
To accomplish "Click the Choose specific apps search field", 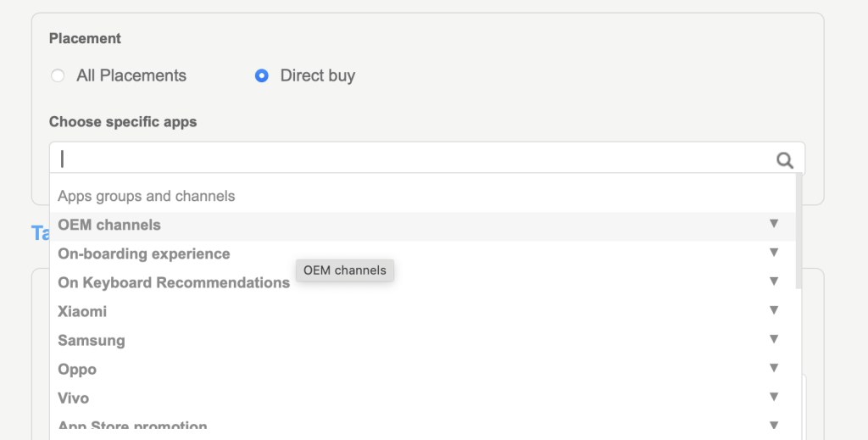I will 415,159.
